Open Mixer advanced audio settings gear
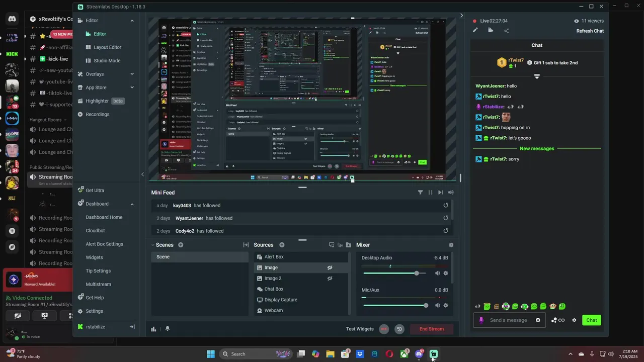Screen dimensions: 644x362 click(451, 245)
